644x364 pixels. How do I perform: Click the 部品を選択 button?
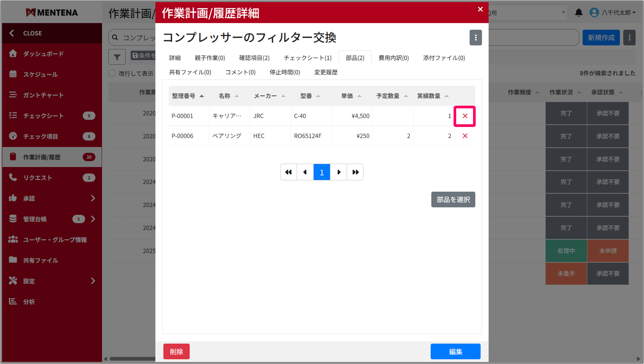(453, 200)
